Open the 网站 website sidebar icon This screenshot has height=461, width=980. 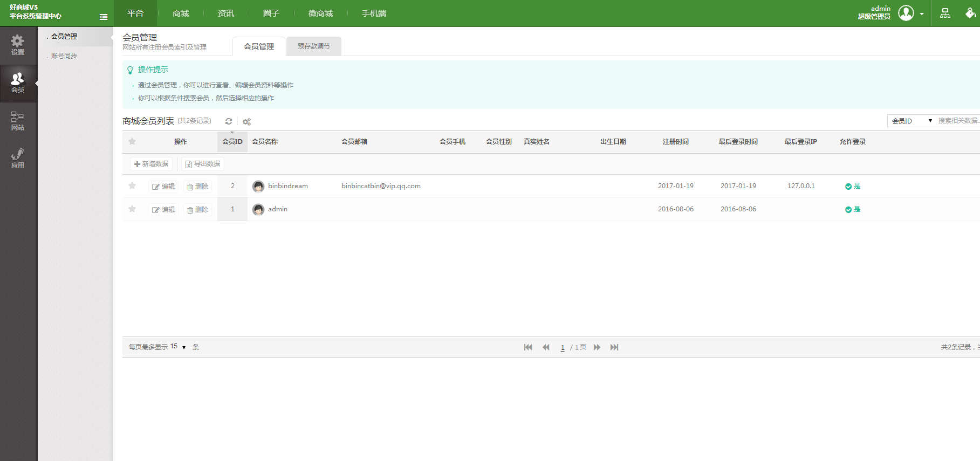pos(18,121)
